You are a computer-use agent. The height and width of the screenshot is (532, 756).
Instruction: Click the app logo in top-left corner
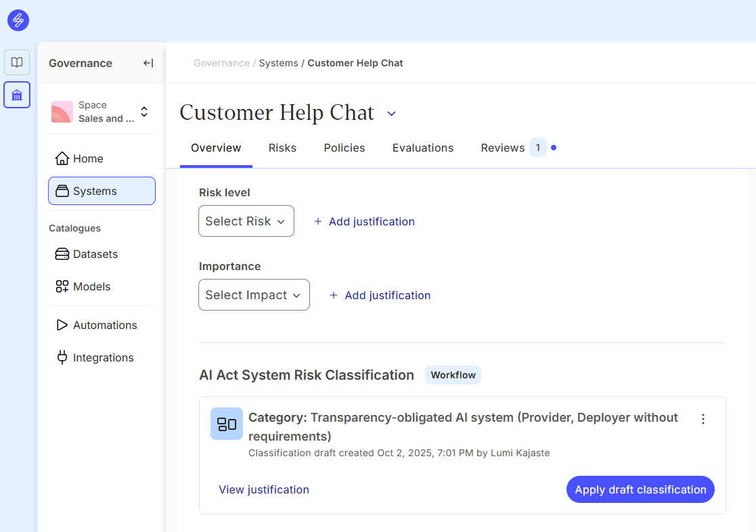coord(18,20)
